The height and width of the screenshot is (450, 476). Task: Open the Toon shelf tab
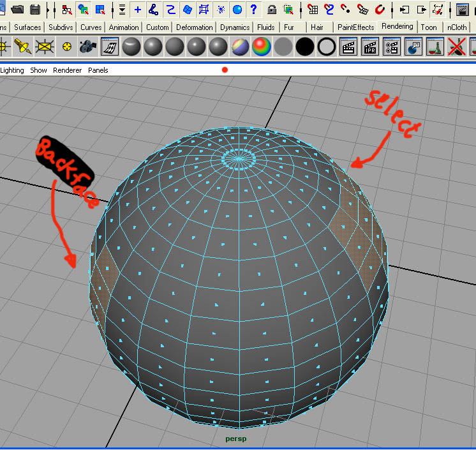429,27
